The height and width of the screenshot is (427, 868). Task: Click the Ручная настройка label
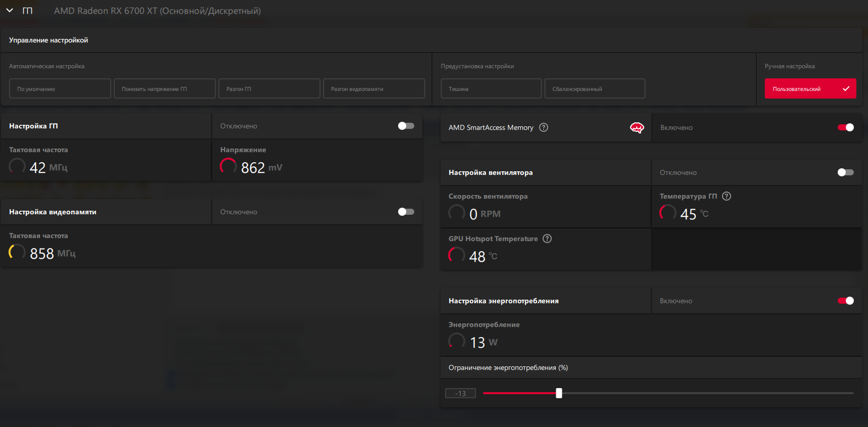(790, 66)
